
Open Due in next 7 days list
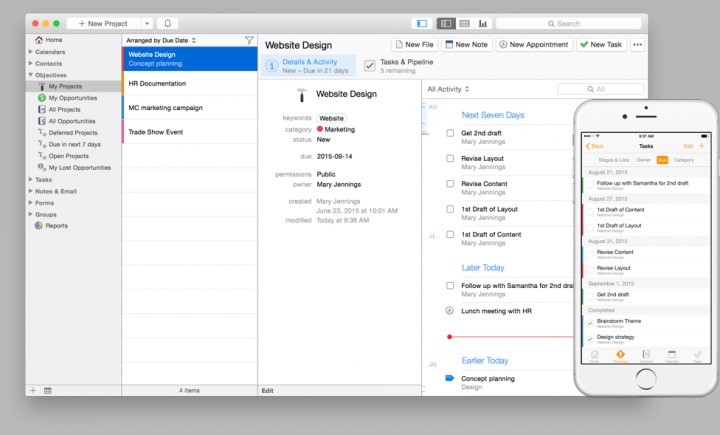coord(74,144)
